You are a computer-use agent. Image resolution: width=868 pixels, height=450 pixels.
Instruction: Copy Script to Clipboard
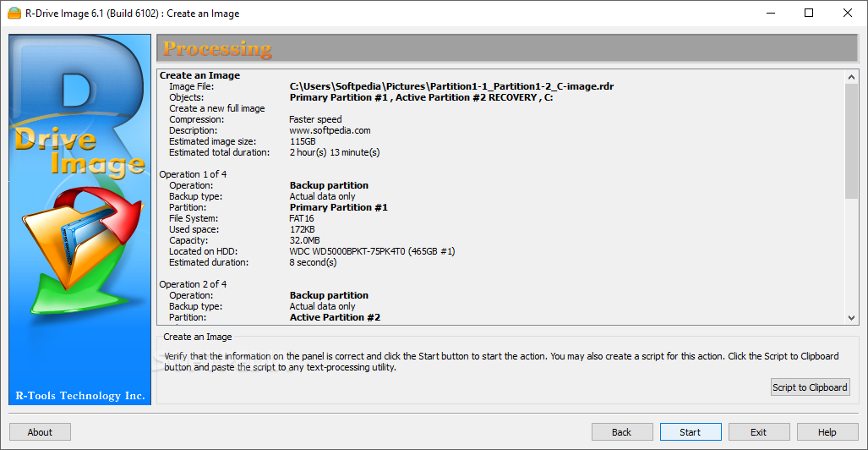[x=810, y=387]
